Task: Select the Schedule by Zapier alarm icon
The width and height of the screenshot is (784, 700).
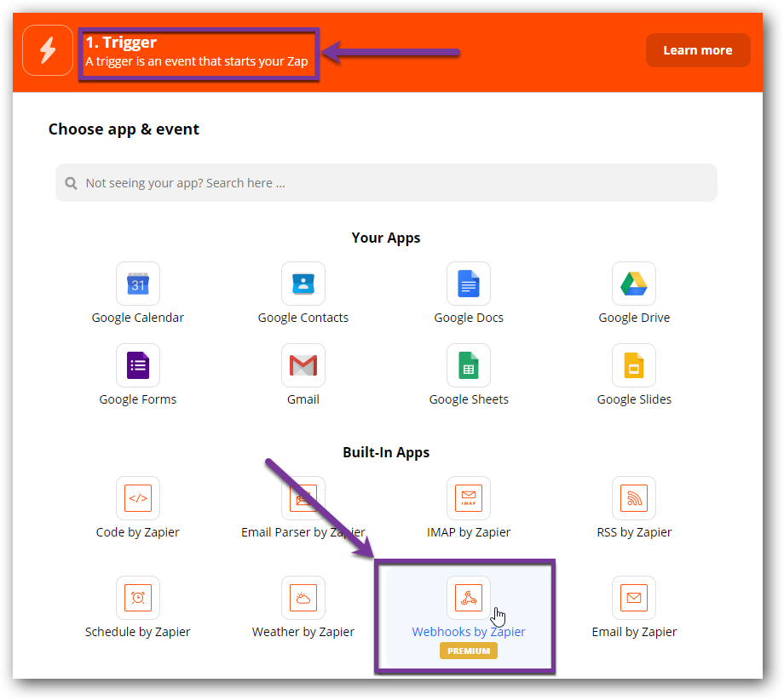Action: (x=138, y=598)
